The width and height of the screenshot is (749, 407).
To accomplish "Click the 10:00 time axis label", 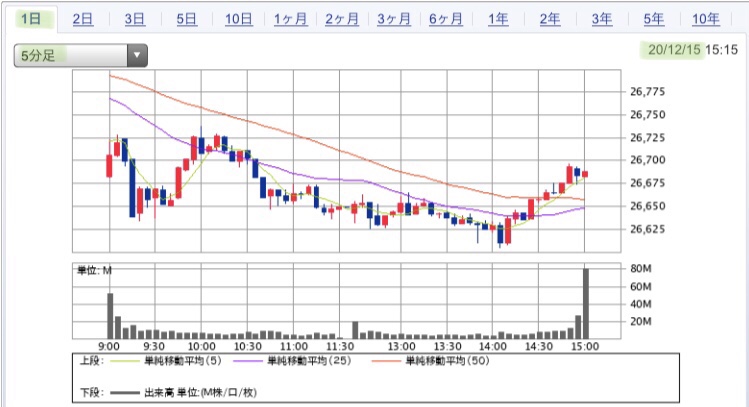I will point(201,347).
